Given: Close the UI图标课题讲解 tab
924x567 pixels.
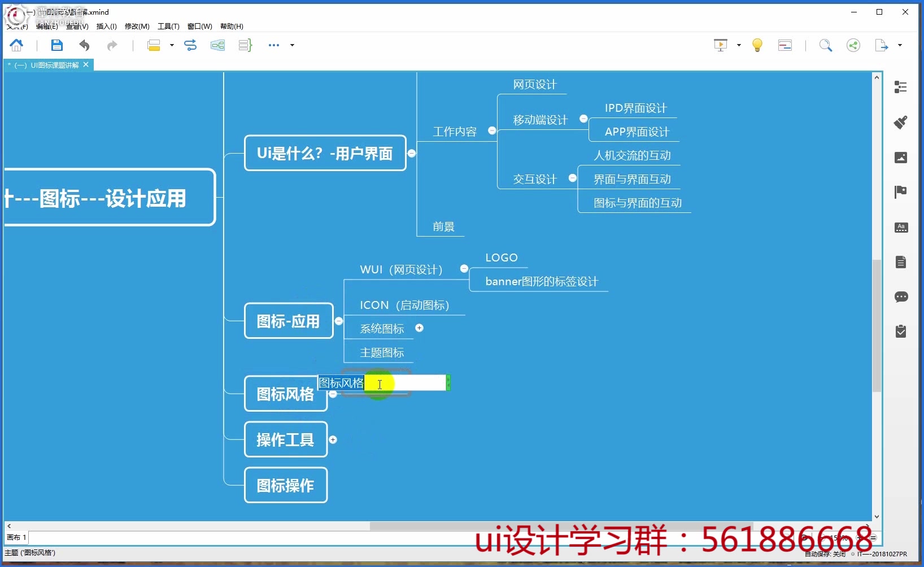Looking at the screenshot, I should click(x=86, y=64).
